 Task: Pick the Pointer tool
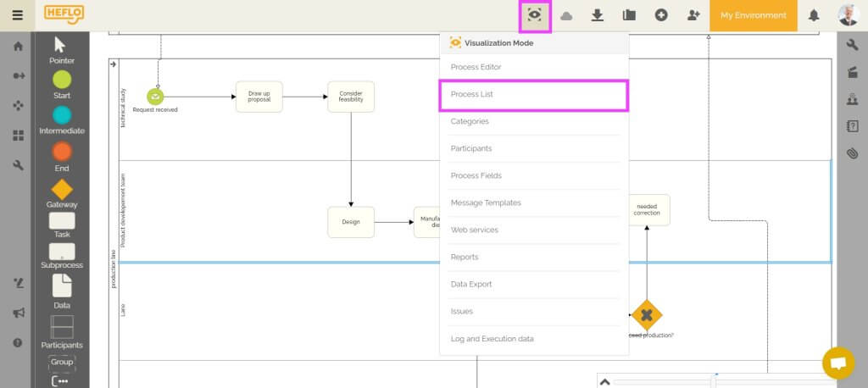62,45
